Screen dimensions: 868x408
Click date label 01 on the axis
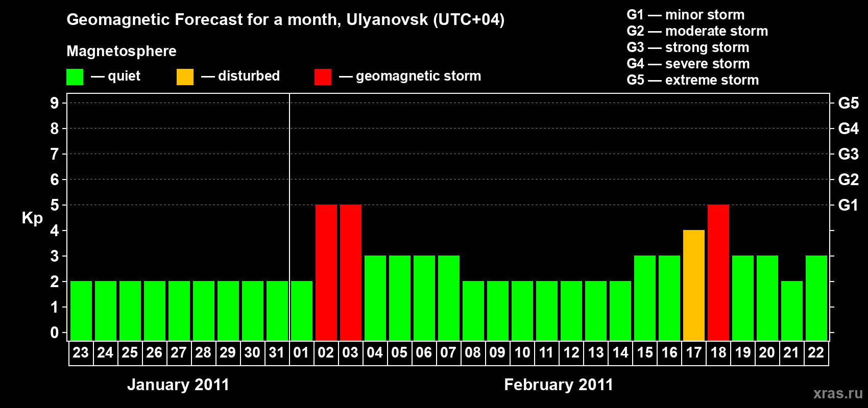point(301,352)
